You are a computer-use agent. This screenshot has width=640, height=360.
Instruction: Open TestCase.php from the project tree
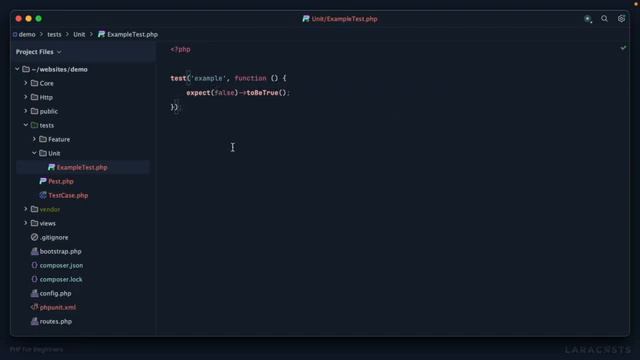pos(68,195)
